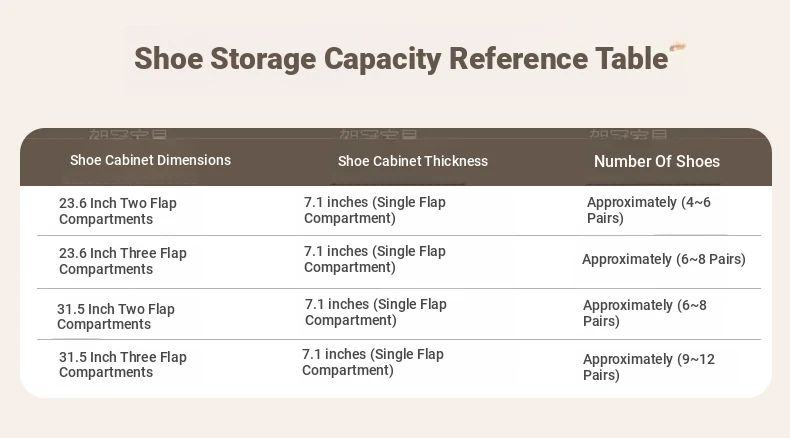The width and height of the screenshot is (790, 438).
Task: Click the small leaf decoration beside title
Action: pos(678,47)
